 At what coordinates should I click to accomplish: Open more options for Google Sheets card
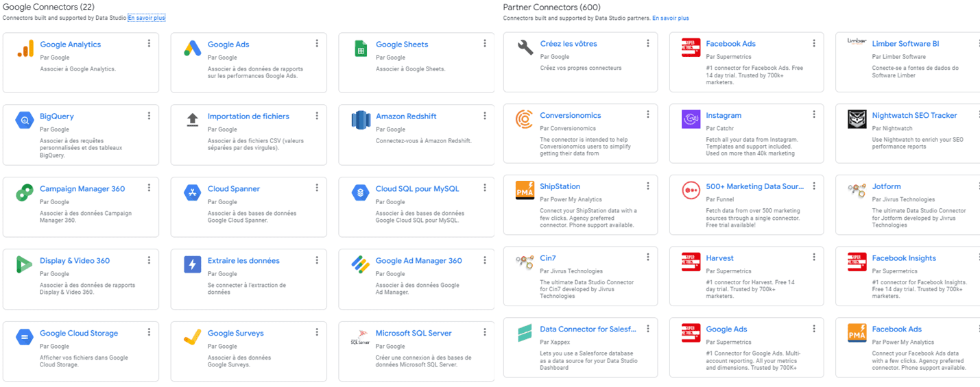coord(485,43)
